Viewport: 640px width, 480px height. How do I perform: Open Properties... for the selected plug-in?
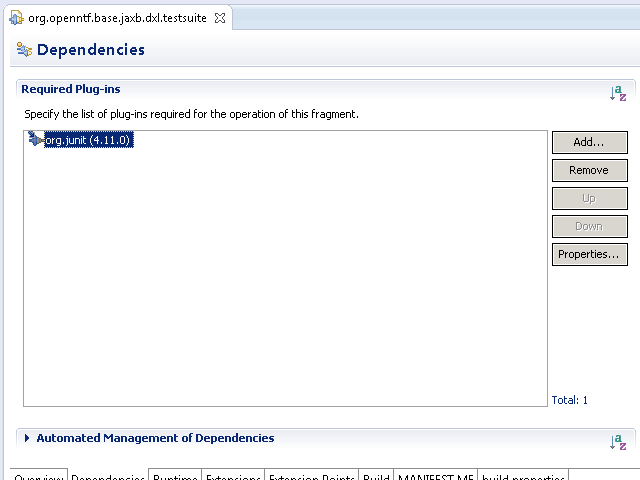[589, 254]
